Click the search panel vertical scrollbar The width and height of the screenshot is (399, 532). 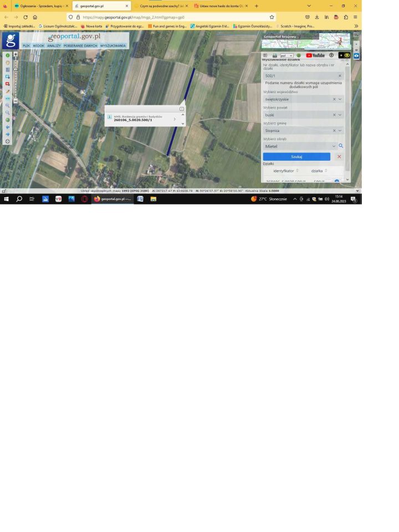(x=347, y=119)
